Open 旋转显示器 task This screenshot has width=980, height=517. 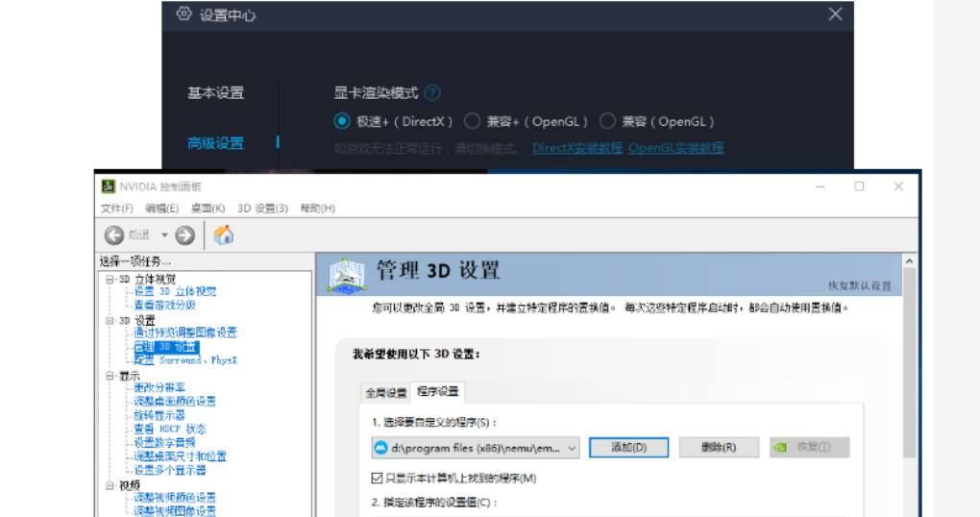159,415
